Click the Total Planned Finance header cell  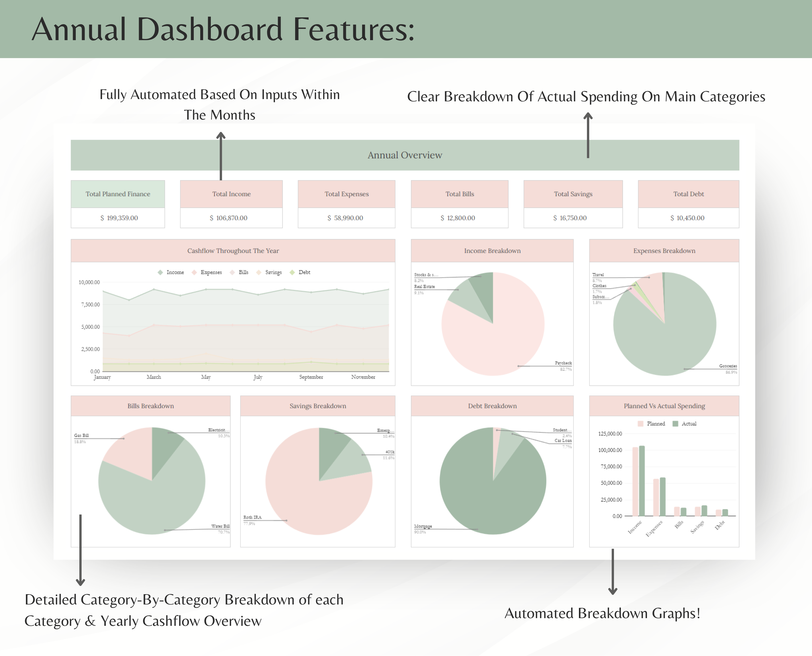point(118,194)
